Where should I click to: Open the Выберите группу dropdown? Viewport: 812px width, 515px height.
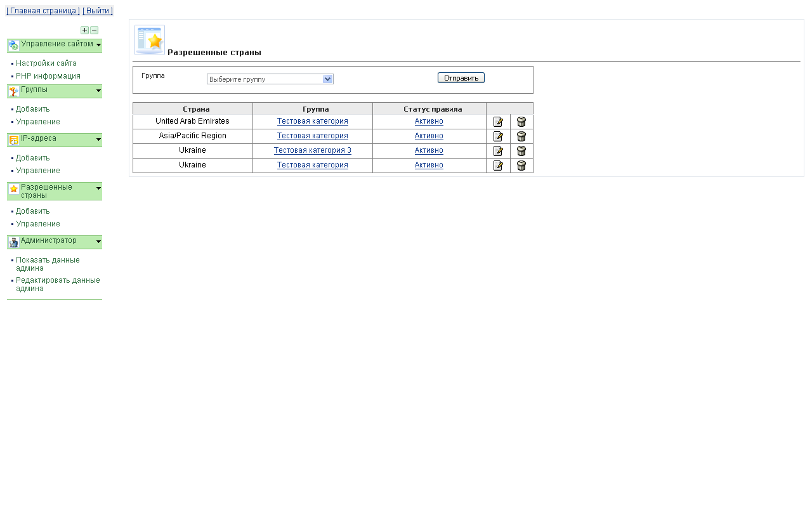tap(270, 79)
